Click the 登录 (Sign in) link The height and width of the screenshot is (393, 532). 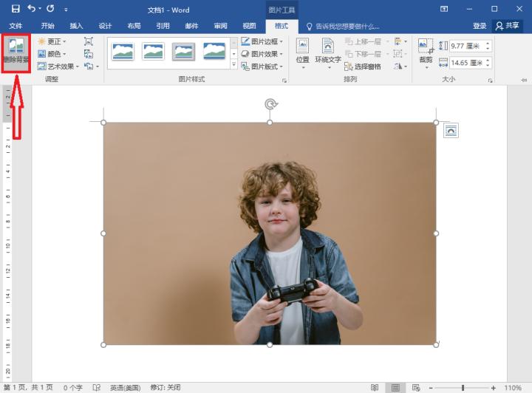480,26
